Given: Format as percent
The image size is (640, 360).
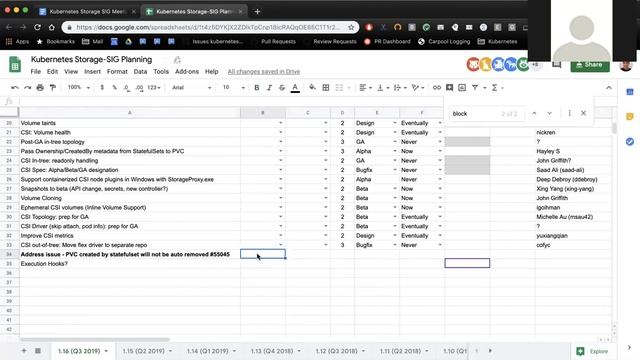Looking at the screenshot, I should pyautogui.click(x=115, y=88).
